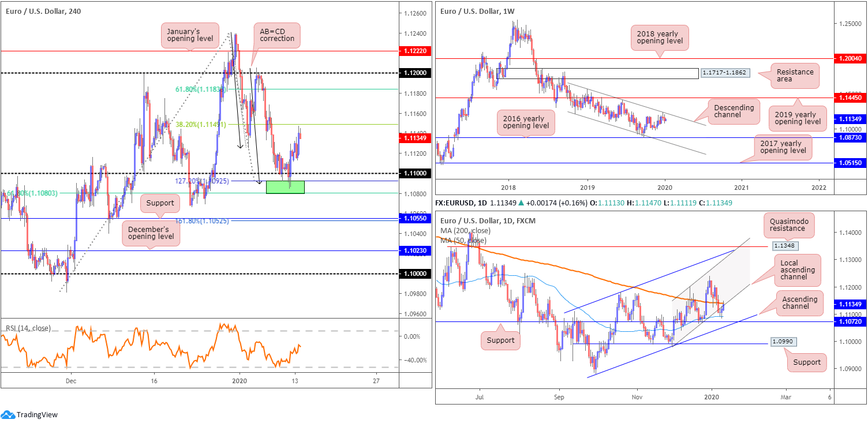Select the "AB=CD correction" callout label
Image resolution: width=868 pixels, height=423 pixels.
(x=276, y=35)
